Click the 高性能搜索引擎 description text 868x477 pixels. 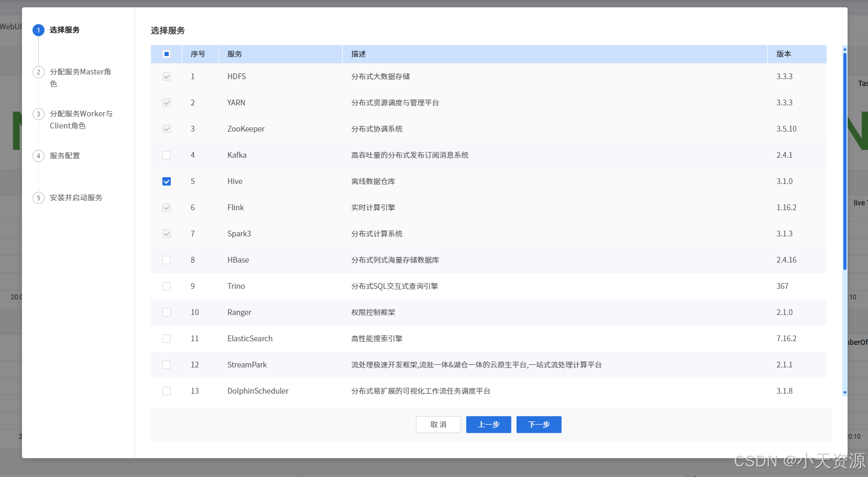tap(377, 339)
